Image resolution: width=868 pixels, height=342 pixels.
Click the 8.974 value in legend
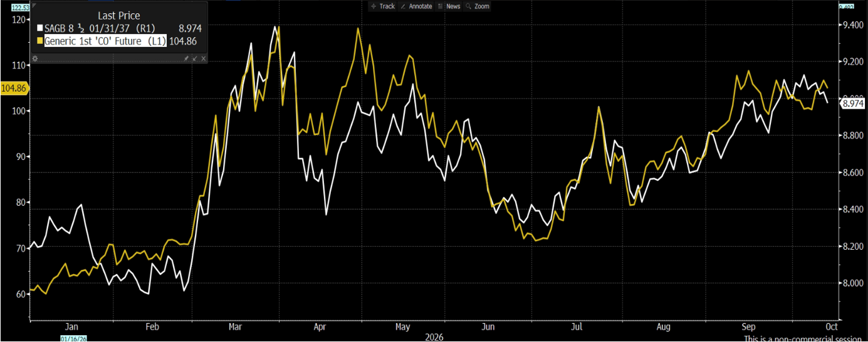tap(189, 28)
